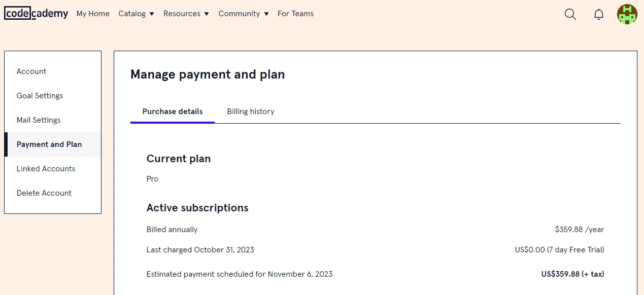Click the Catalog dropdown arrow
Image resolution: width=644 pixels, height=295 pixels.
tap(151, 14)
